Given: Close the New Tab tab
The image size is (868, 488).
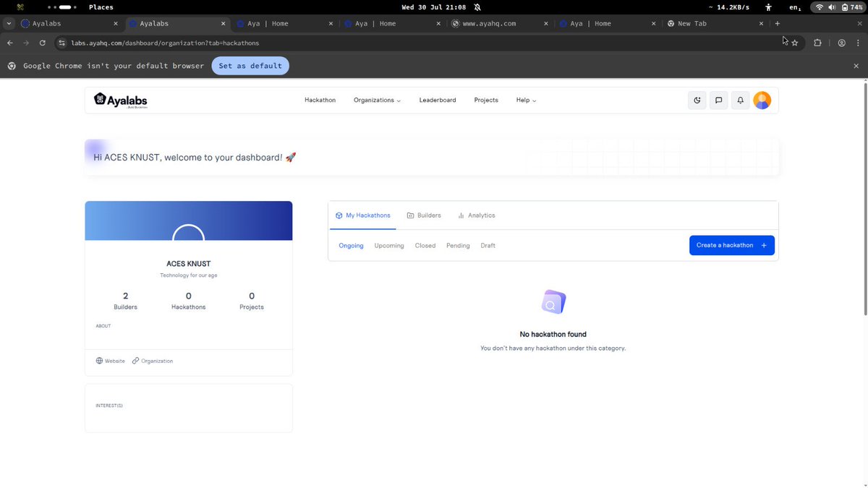Looking at the screenshot, I should point(762,23).
